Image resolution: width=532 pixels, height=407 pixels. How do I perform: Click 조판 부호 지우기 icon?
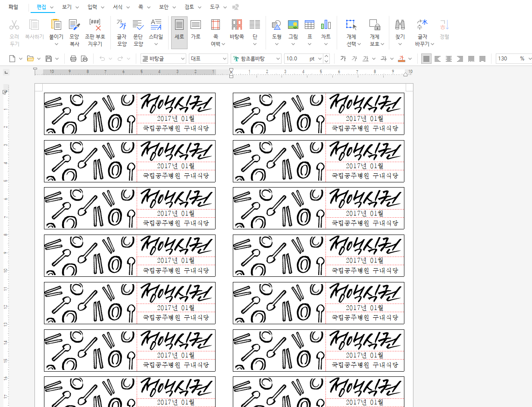click(95, 25)
